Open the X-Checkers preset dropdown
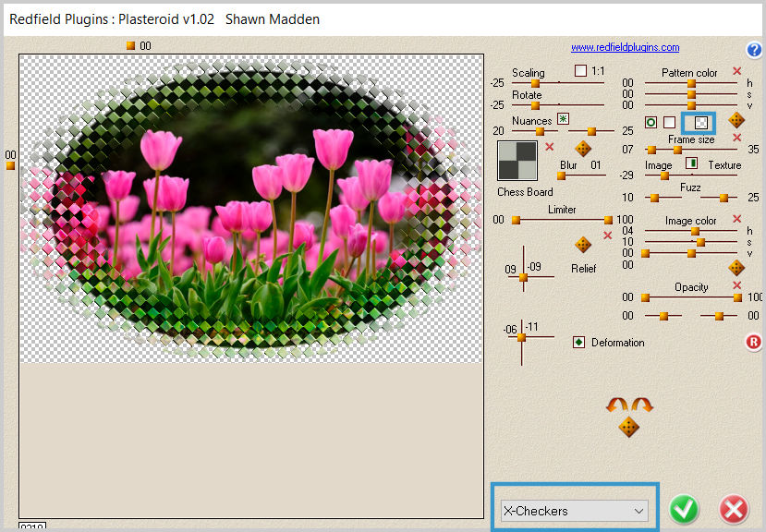Screen dimensions: 766x532 pyautogui.click(x=575, y=511)
